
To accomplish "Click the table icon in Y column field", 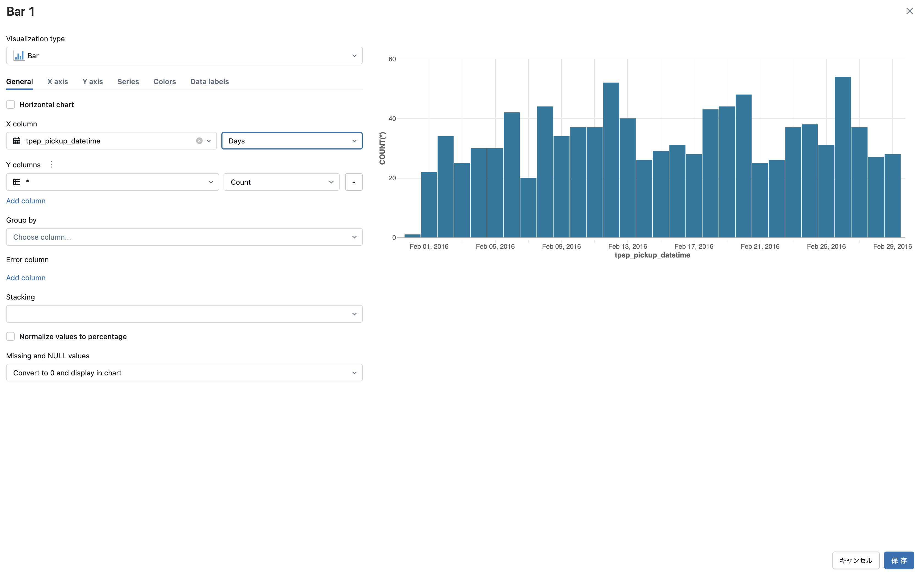I will (x=17, y=182).
